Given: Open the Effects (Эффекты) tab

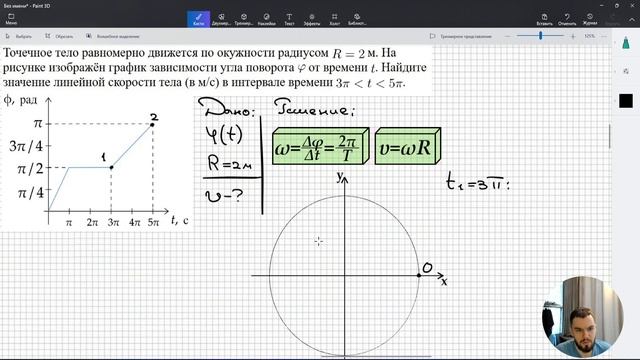Looking at the screenshot, I should pos(312,19).
